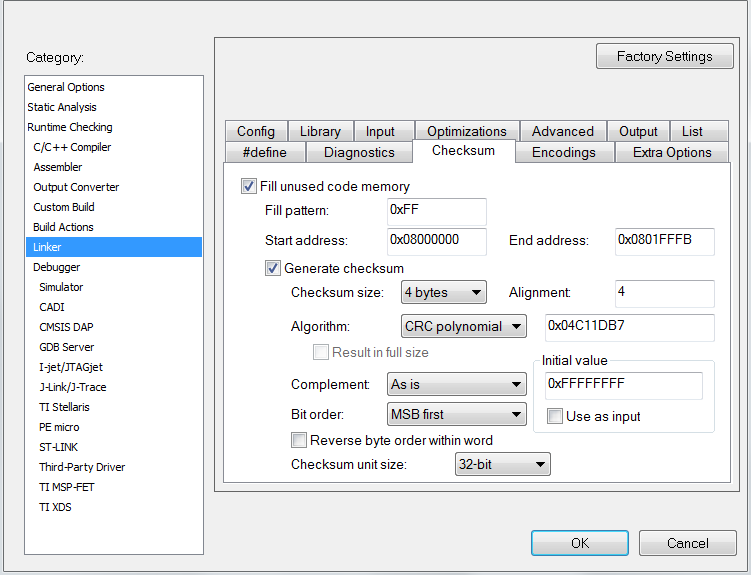Toggle Generate checksum checkbox

tap(273, 268)
